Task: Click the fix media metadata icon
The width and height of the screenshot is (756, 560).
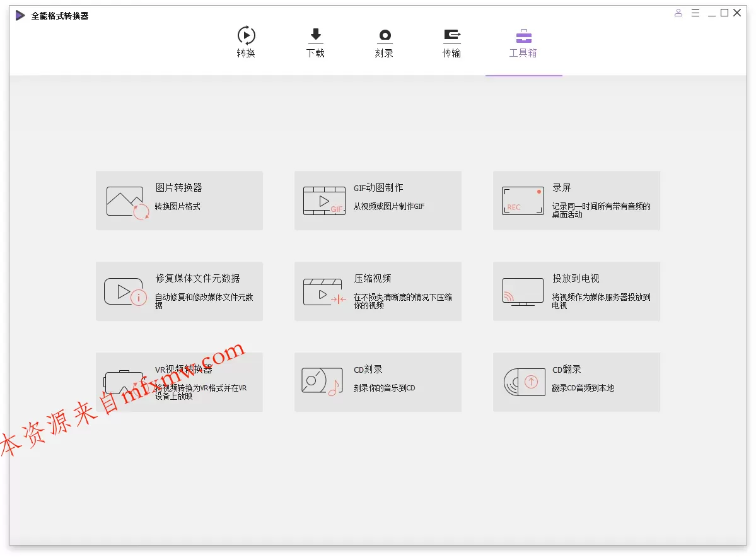Action: pyautogui.click(x=125, y=292)
